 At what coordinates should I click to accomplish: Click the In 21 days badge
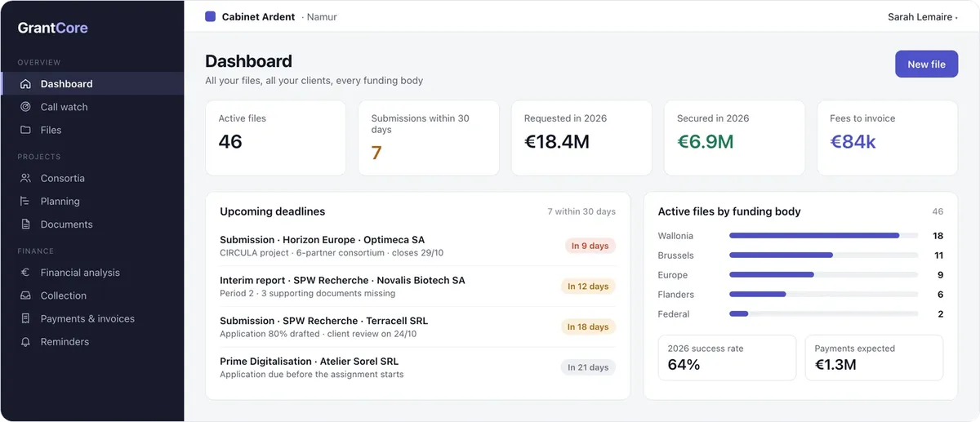click(588, 367)
